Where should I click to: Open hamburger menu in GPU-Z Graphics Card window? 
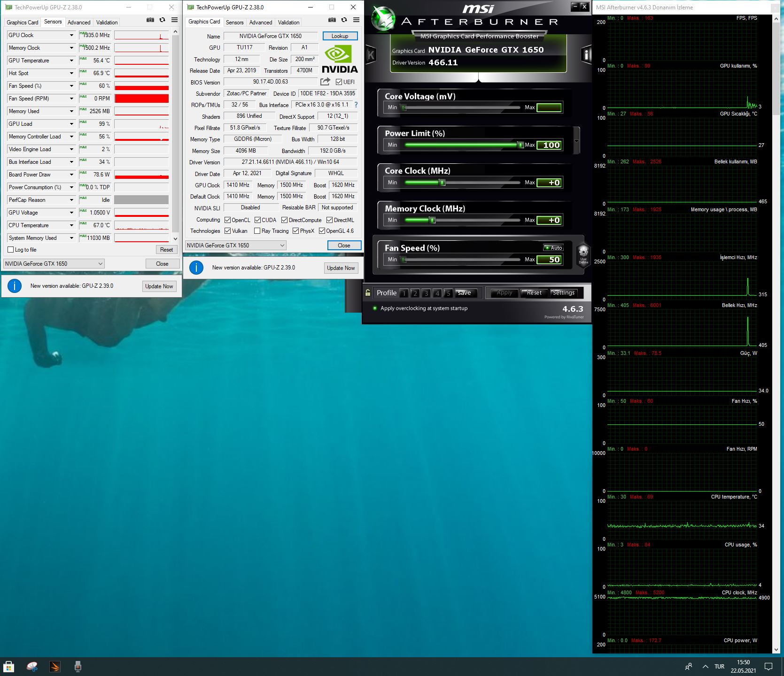[357, 20]
